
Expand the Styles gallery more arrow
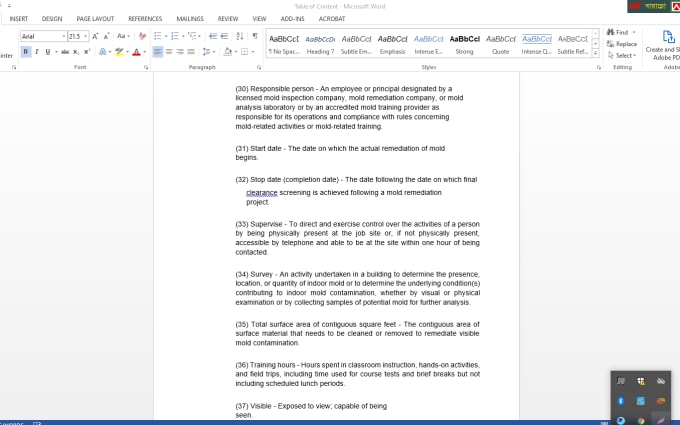(595, 53)
